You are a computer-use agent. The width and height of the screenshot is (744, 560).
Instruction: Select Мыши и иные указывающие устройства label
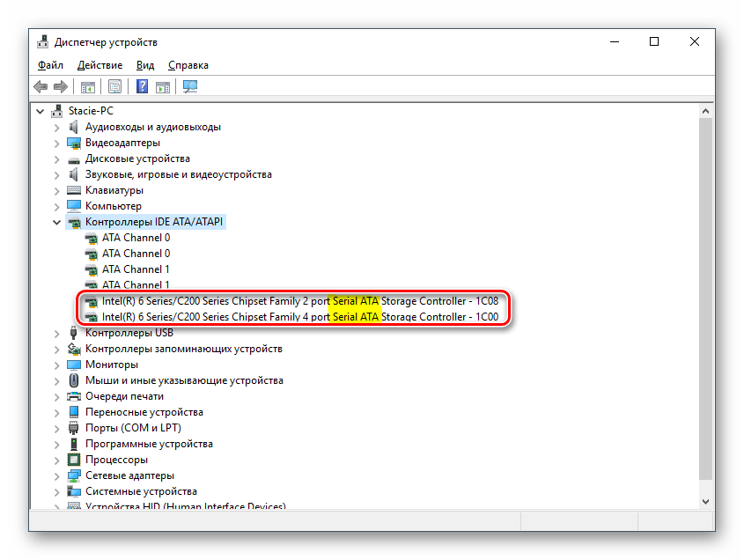point(184,380)
